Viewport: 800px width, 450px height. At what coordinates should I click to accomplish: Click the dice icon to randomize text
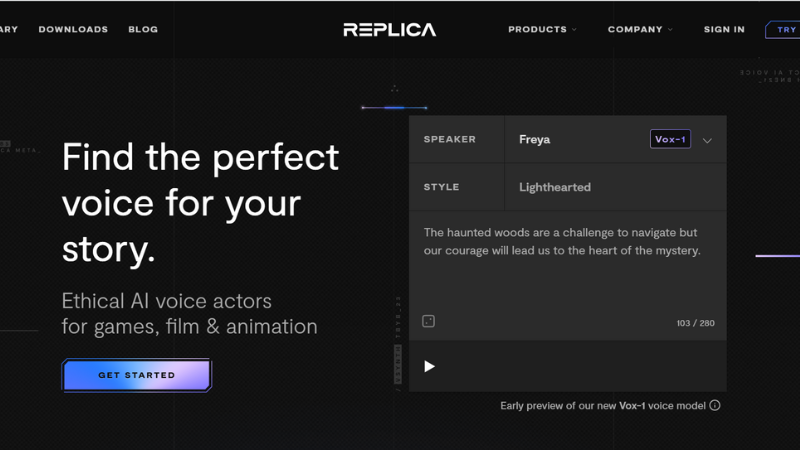(x=429, y=321)
